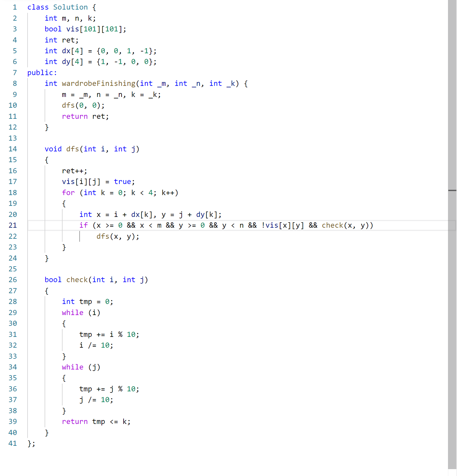457x476 pixels.
Task: Click the !vis[x][y] condition
Action: point(283,225)
